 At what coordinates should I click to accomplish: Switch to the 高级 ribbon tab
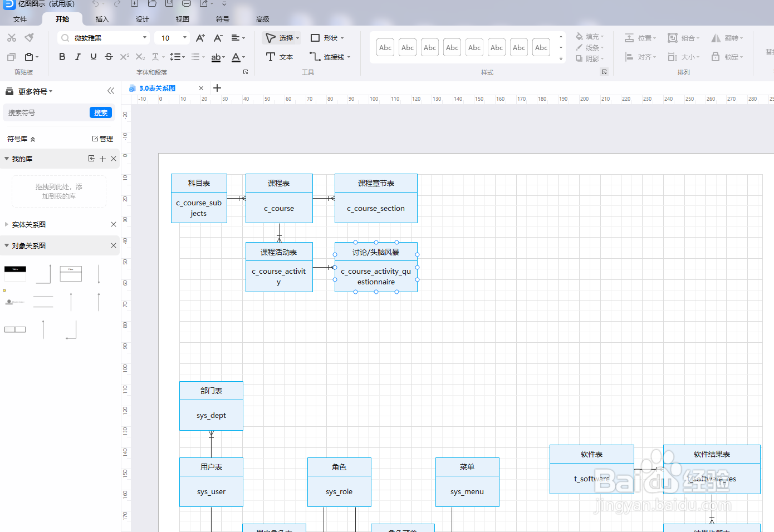point(263,19)
